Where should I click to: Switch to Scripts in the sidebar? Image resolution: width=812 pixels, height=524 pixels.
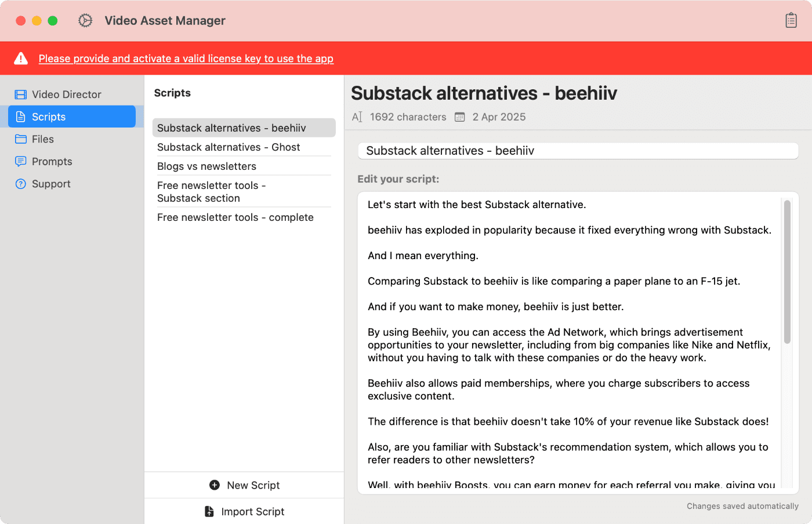coord(49,117)
